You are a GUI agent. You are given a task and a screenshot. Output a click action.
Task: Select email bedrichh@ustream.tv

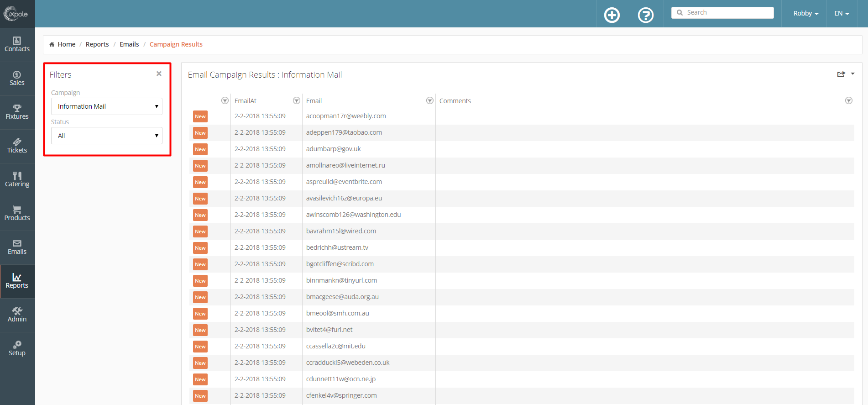pyautogui.click(x=337, y=247)
